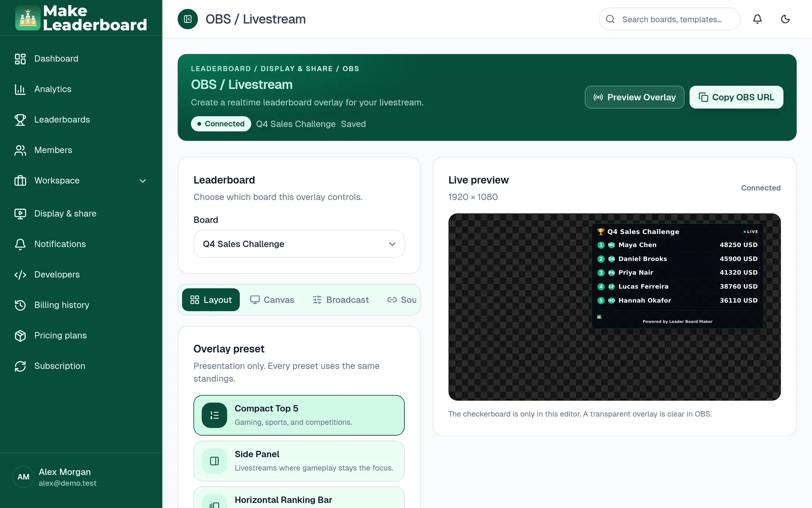Screen dimensions: 812x508
Task: Click the 1920 × 1080 resolution label
Action: (473, 197)
